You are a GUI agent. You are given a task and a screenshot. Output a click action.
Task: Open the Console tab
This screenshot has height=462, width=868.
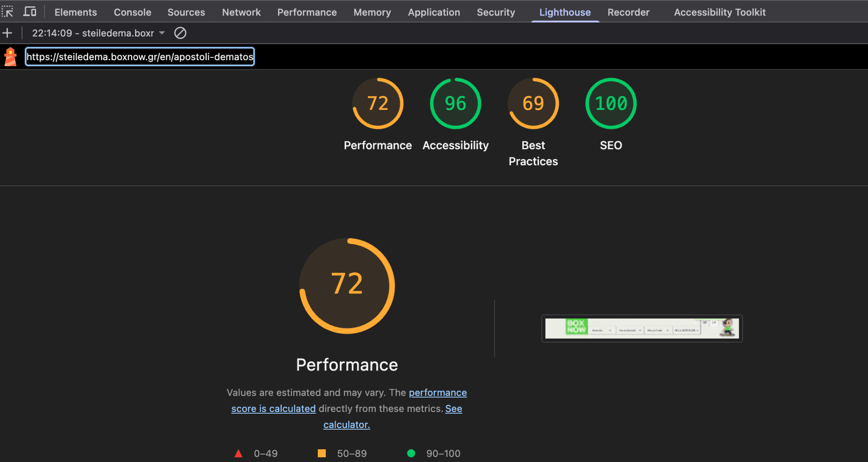click(x=132, y=12)
